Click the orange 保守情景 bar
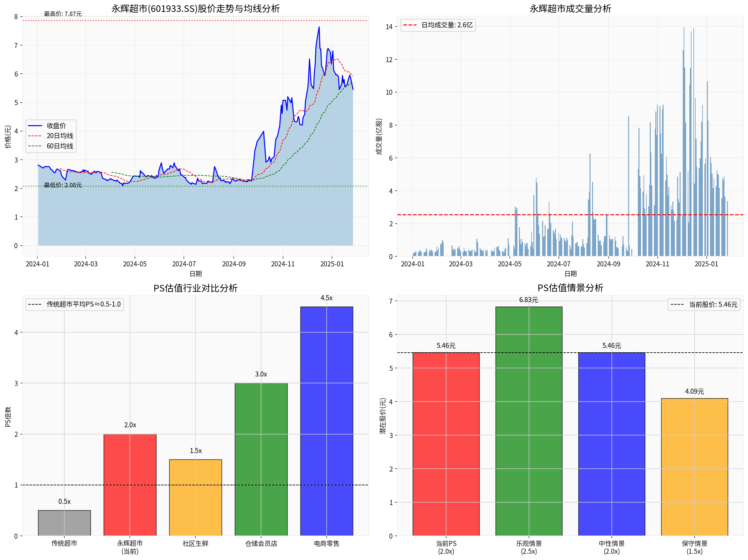This screenshot has height=560, width=748. 694,467
